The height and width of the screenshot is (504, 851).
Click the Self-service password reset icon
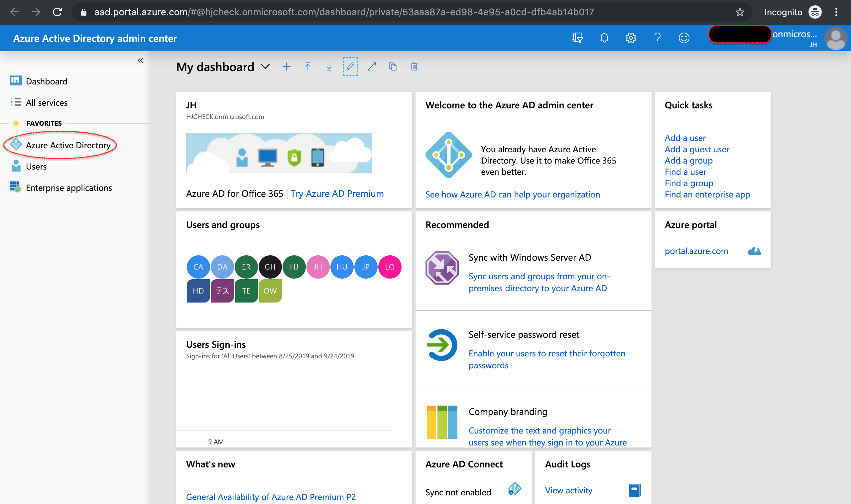[x=442, y=345]
